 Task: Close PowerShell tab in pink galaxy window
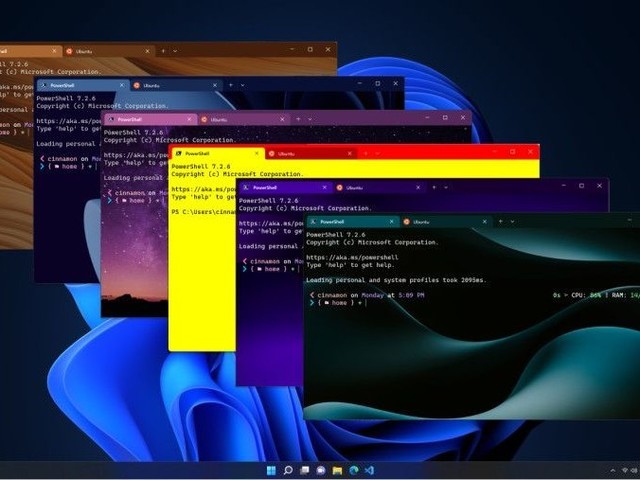189,119
